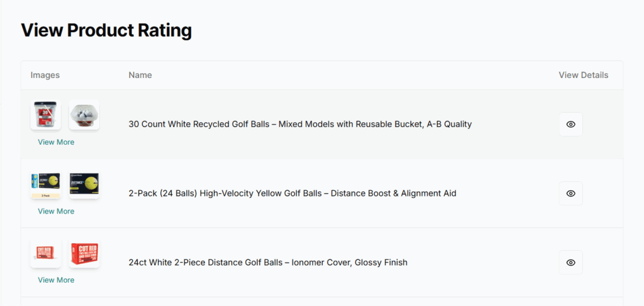Image resolution: width=644 pixels, height=306 pixels.
Task: Open details eye icon for 24ct White Golf Balls
Action: coord(570,262)
